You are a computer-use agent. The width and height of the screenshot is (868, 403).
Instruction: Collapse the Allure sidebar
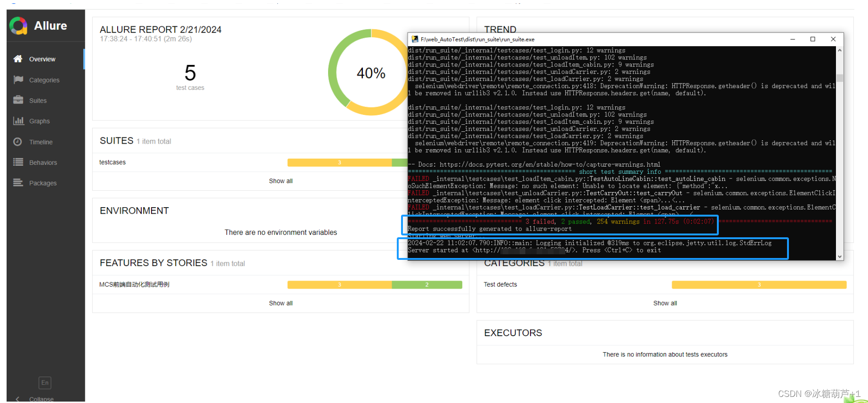34,399
